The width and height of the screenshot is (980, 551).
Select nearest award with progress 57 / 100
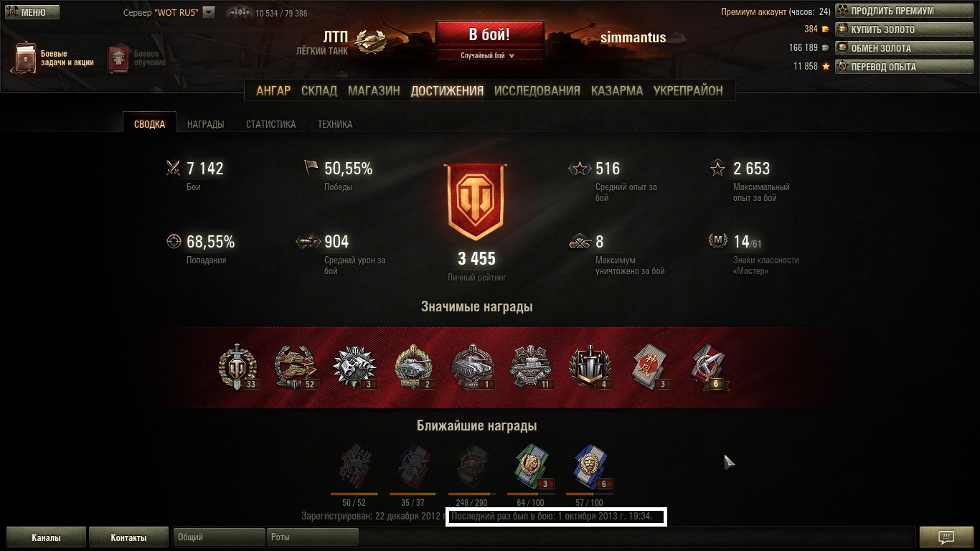pyautogui.click(x=590, y=468)
